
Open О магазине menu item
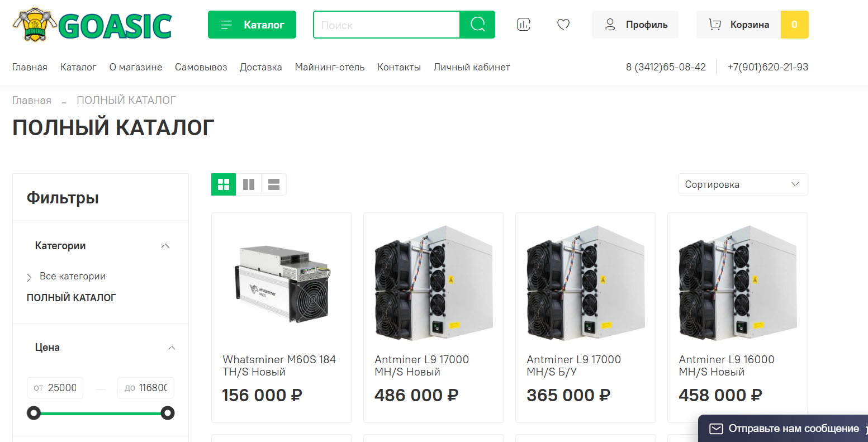(136, 67)
